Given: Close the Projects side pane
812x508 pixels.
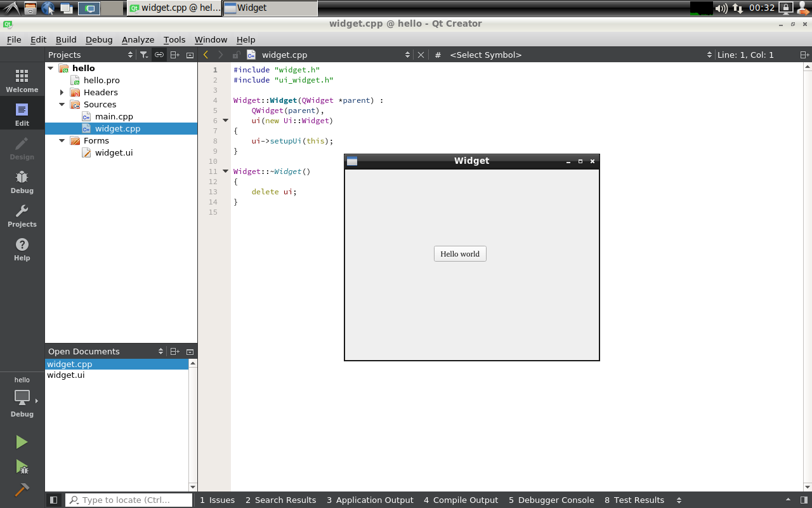Looking at the screenshot, I should click(190, 55).
